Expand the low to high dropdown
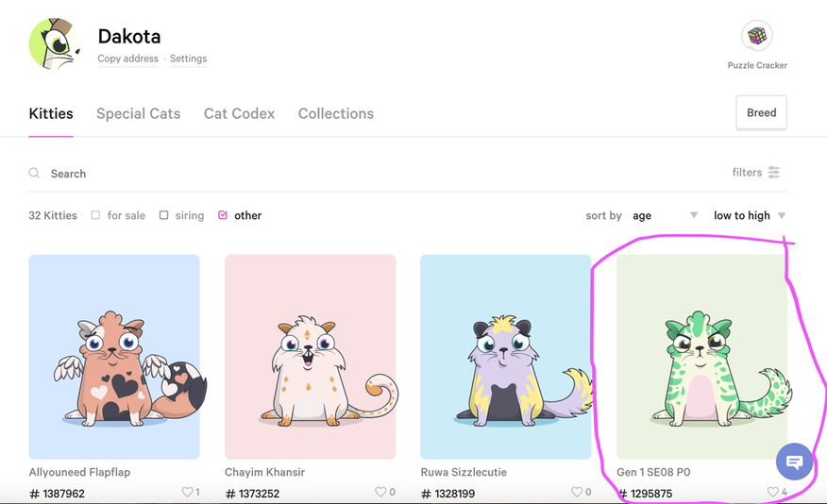The image size is (827, 504). click(x=750, y=215)
